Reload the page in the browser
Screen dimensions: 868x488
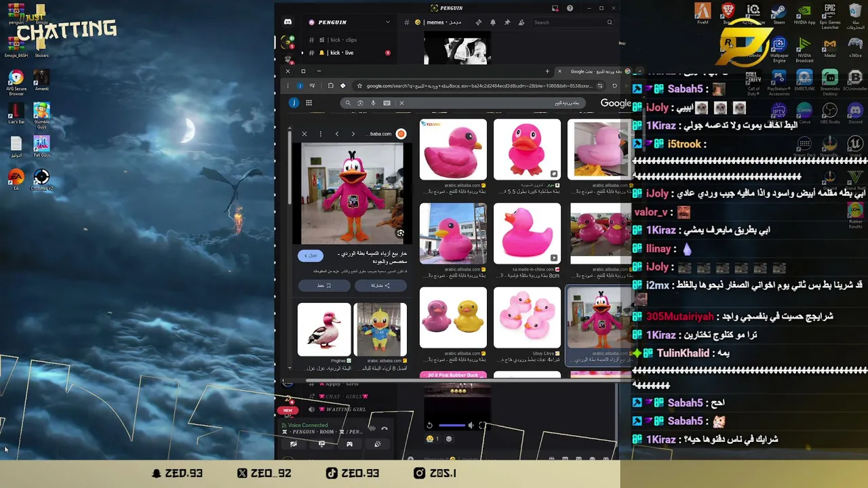click(x=614, y=86)
